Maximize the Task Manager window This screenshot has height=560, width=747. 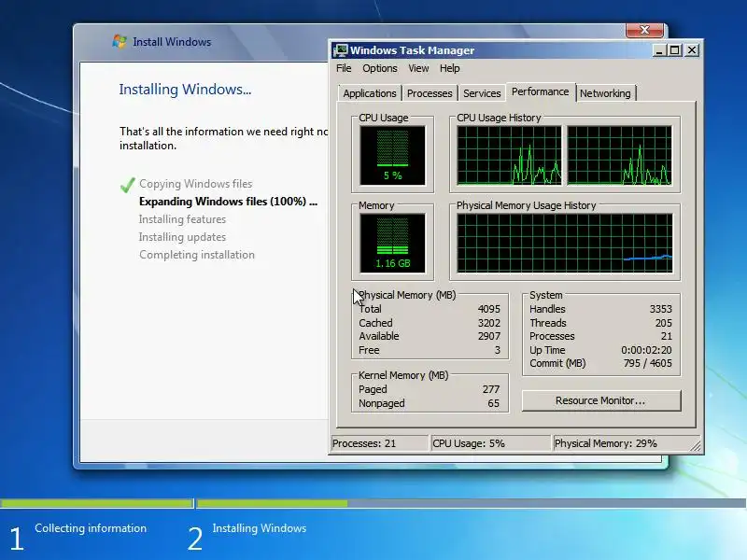coord(675,50)
